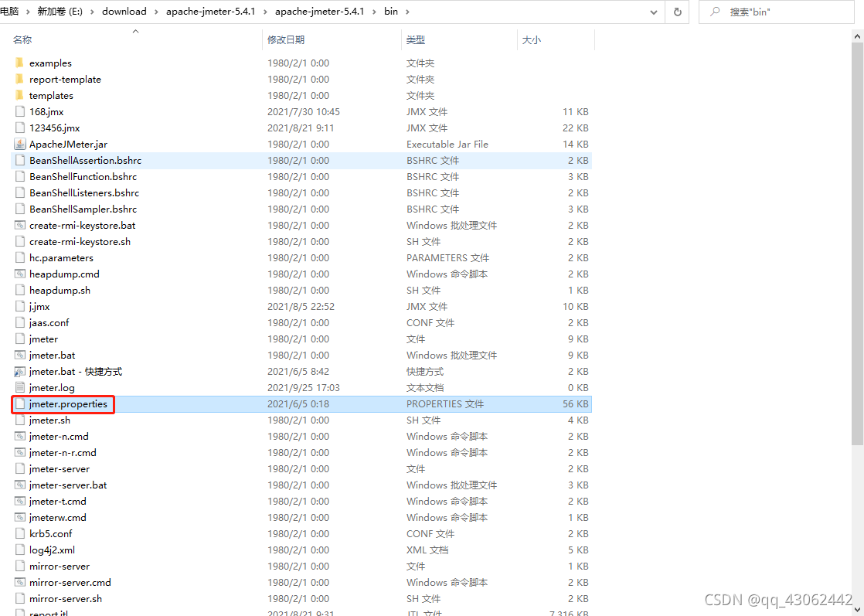Go to the download breadcrumb folder

point(124,12)
